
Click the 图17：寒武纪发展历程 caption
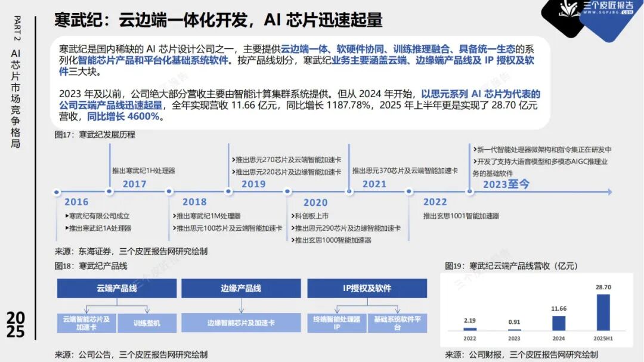pyautogui.click(x=95, y=135)
